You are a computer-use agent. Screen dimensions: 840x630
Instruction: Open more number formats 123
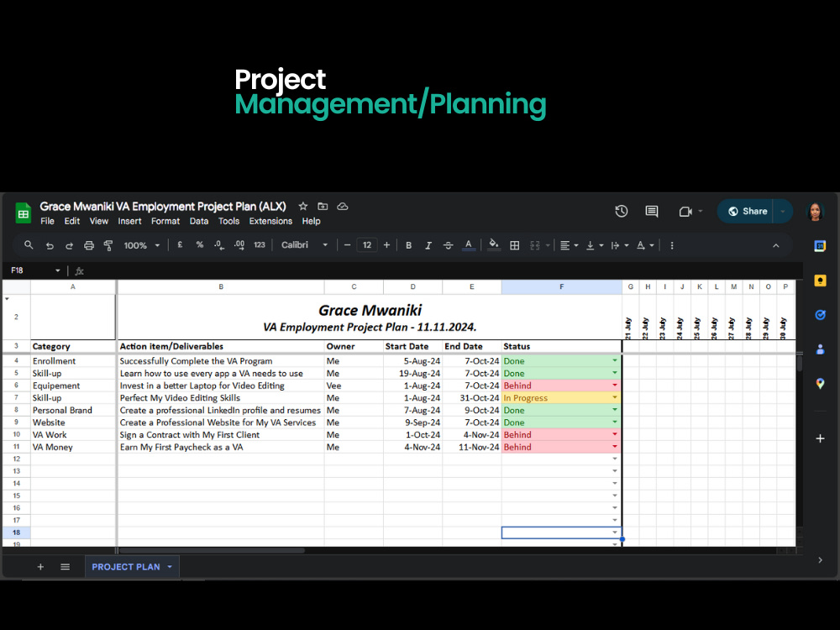pyautogui.click(x=260, y=244)
